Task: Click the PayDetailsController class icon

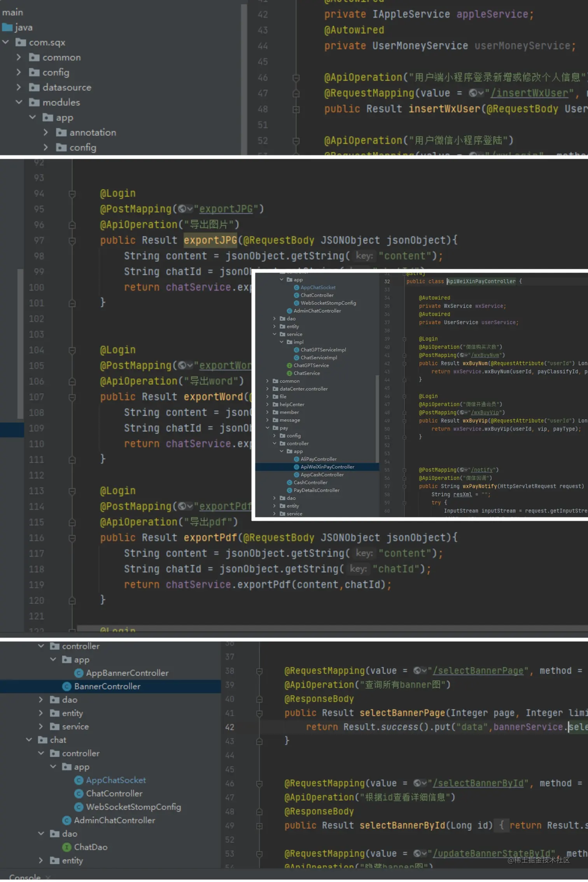Action: click(289, 491)
